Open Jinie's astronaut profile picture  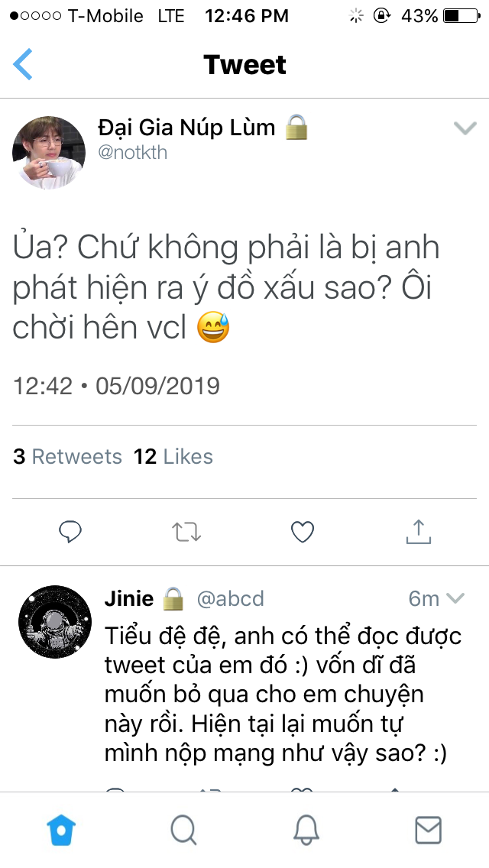point(53,621)
